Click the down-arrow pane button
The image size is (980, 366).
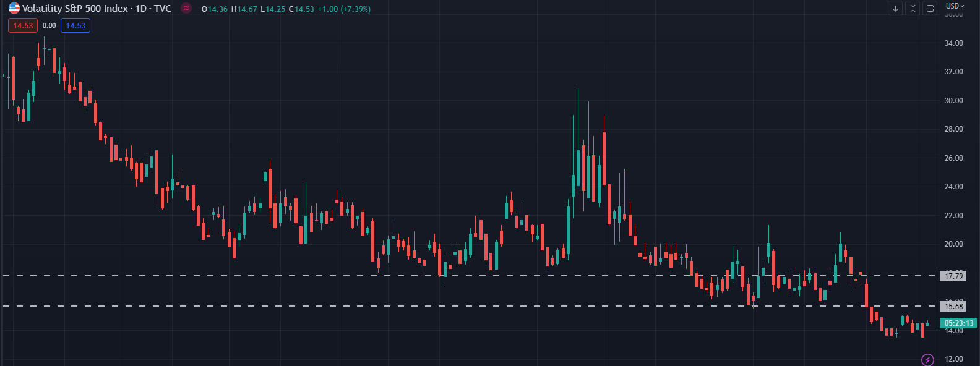coord(895,8)
